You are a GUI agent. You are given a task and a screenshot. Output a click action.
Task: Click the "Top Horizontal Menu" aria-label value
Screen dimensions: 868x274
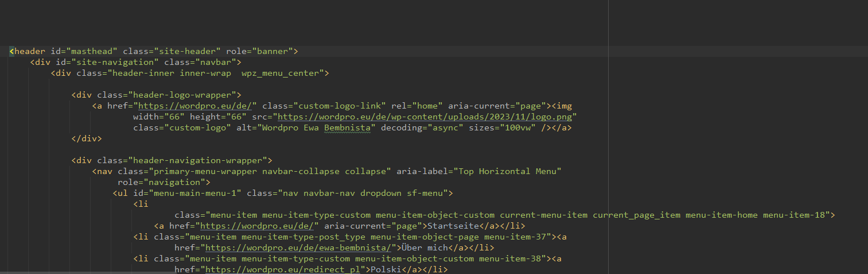pyautogui.click(x=507, y=171)
